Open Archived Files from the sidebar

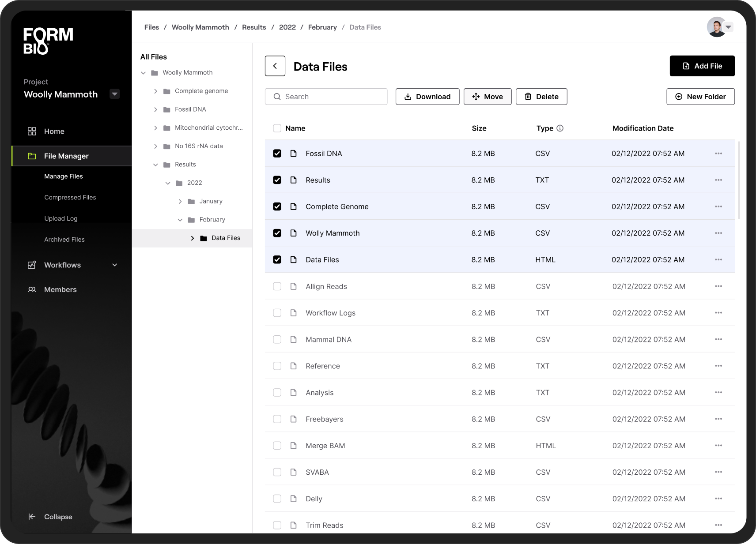coord(64,240)
